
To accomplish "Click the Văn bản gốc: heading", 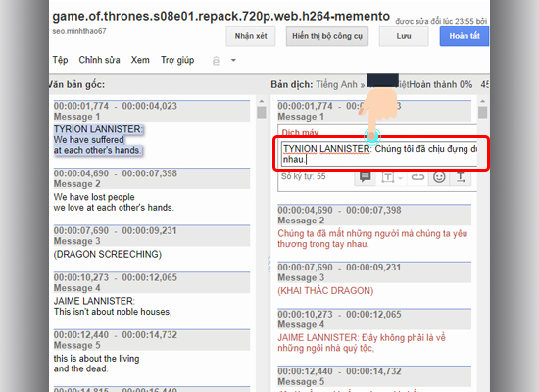I will [76, 84].
